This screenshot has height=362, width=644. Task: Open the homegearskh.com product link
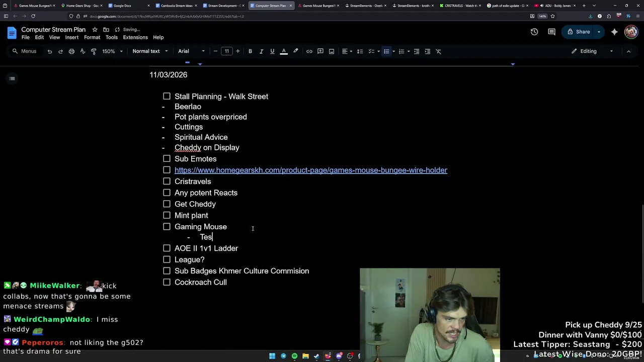(x=311, y=170)
